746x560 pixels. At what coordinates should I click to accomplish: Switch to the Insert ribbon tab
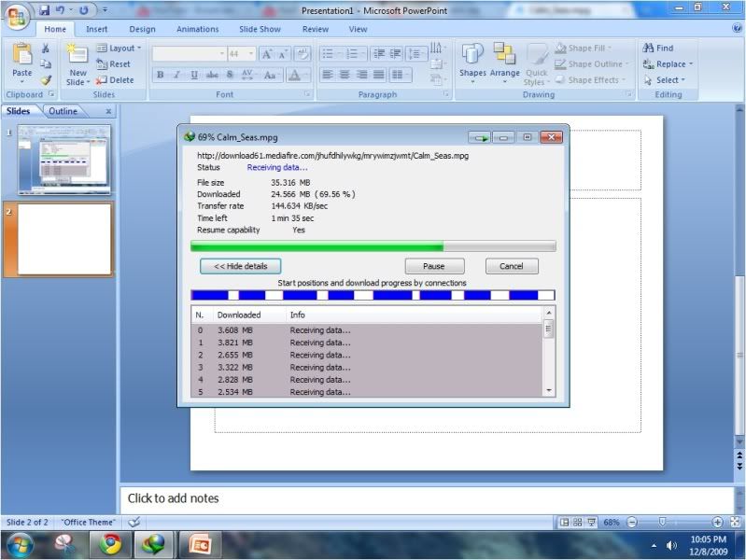[97, 29]
